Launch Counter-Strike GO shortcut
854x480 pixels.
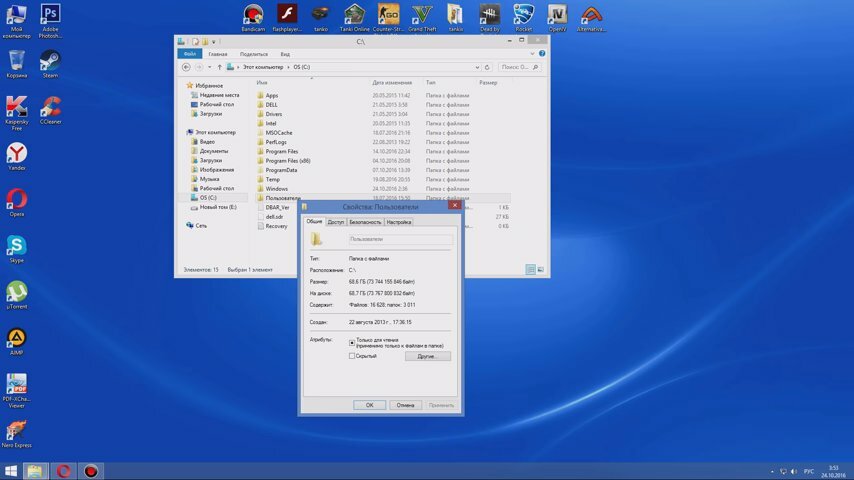coord(388,17)
